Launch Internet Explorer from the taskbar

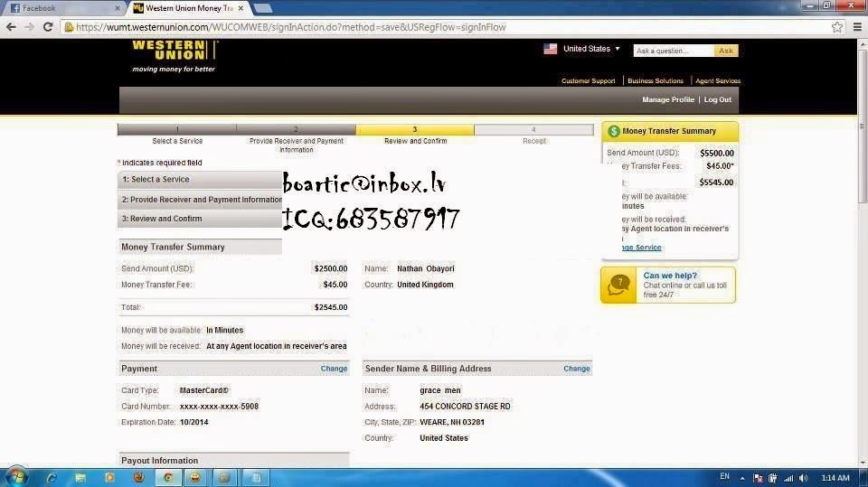click(51, 477)
